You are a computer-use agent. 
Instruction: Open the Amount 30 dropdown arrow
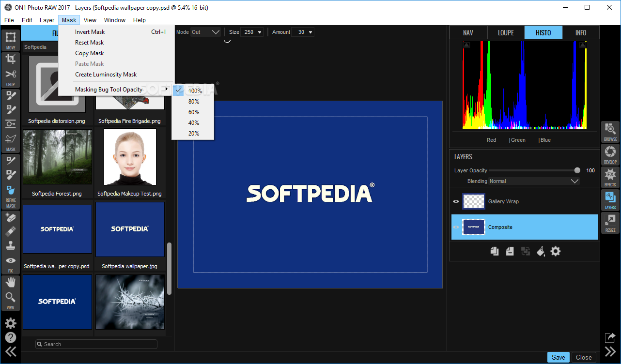click(310, 32)
